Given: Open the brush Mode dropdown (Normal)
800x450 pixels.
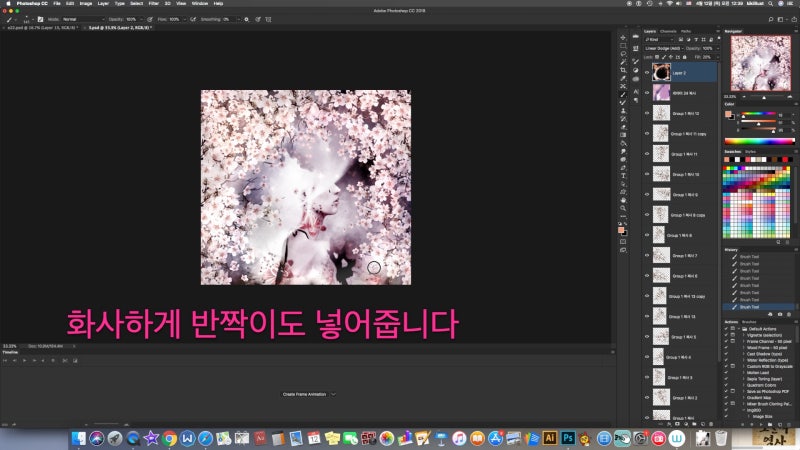Looking at the screenshot, I should 83,19.
